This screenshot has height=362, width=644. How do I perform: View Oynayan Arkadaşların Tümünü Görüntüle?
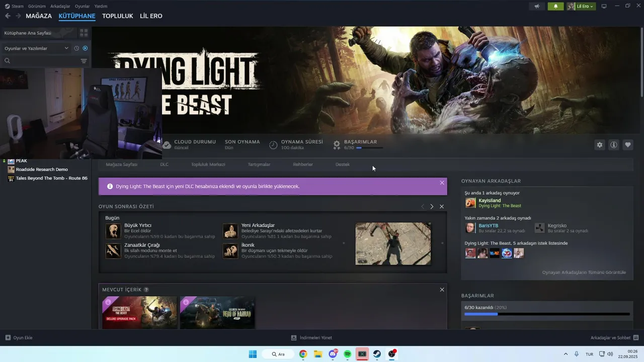pos(584,273)
